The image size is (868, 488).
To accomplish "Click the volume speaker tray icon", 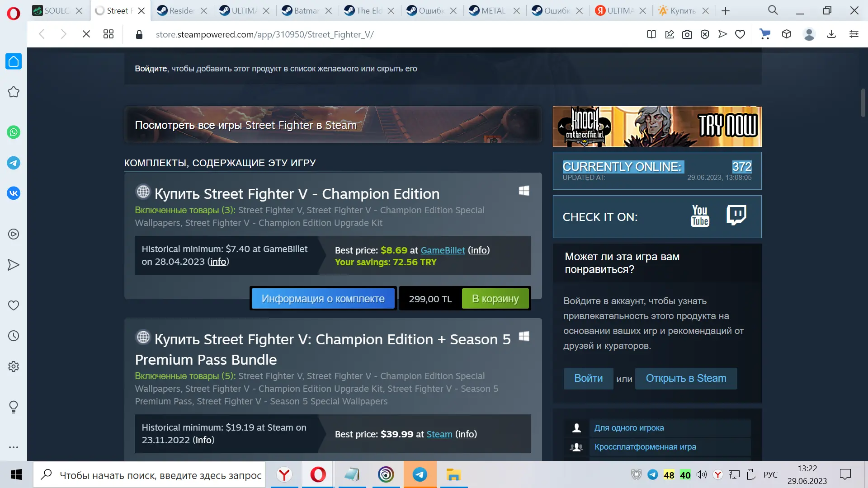I will pos(701,474).
